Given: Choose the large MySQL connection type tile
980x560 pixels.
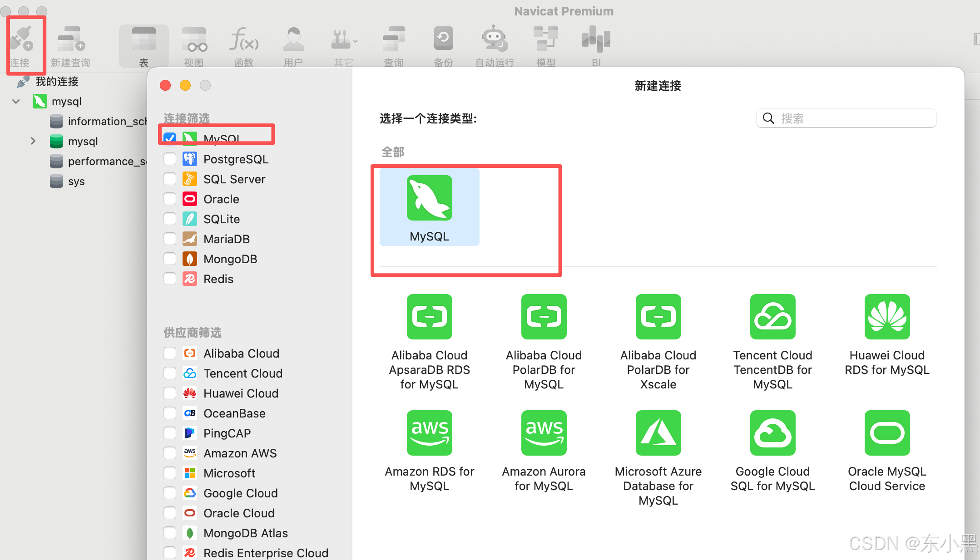Looking at the screenshot, I should (429, 207).
